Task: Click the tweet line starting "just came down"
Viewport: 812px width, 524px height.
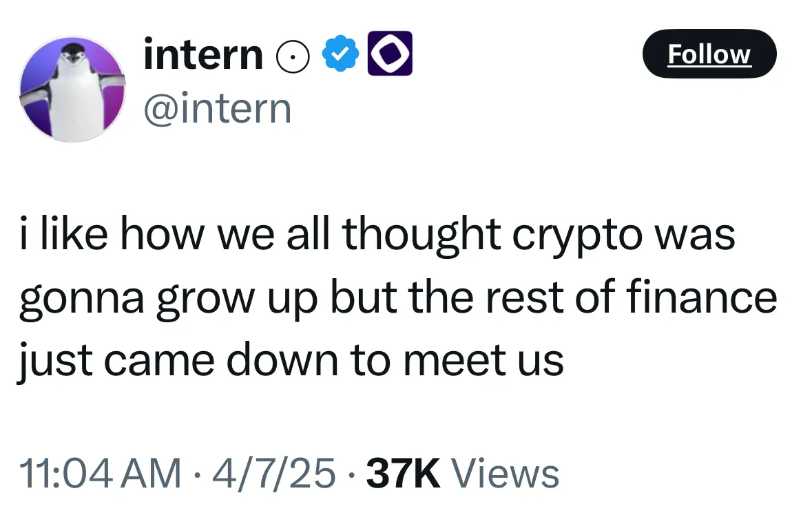Action: point(291,360)
